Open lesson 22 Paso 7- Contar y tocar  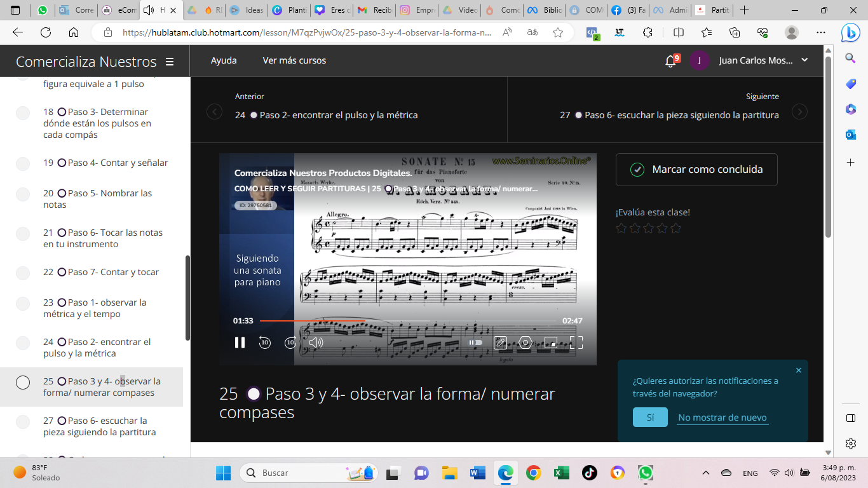(x=101, y=272)
